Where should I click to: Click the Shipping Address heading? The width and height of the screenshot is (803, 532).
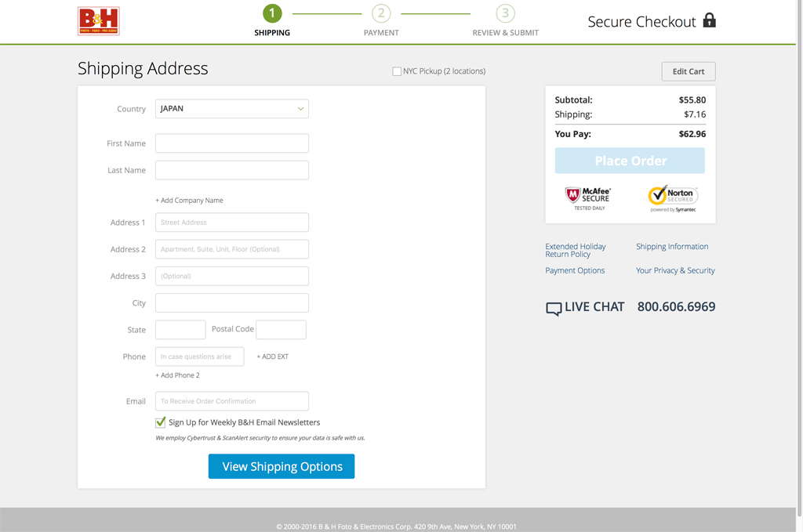click(143, 68)
